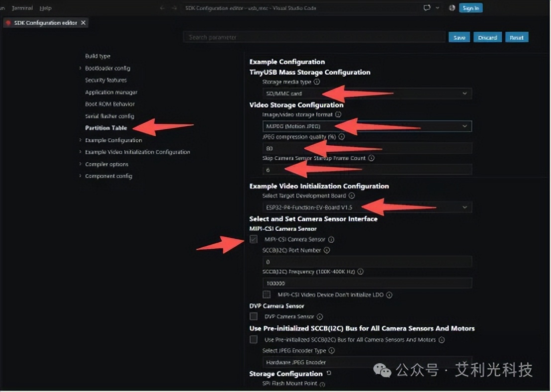Show info for SCCB(I2C) Port Number
The height and width of the screenshot is (392, 551).
click(326, 250)
